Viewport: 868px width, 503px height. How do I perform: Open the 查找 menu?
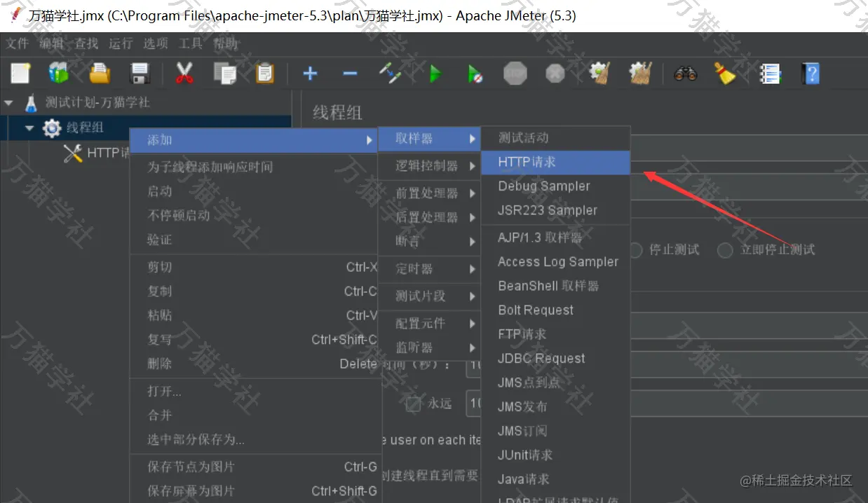86,43
